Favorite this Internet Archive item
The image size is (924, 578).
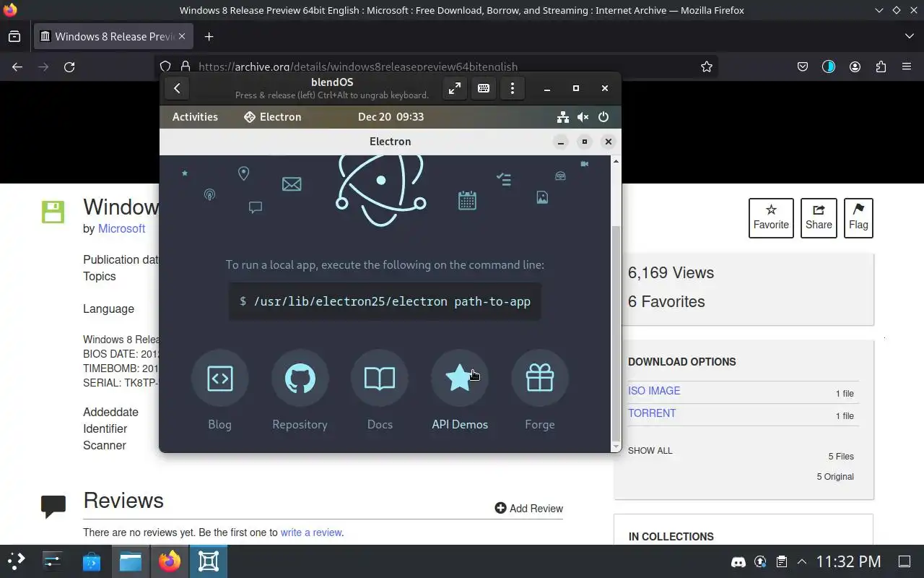771,217
